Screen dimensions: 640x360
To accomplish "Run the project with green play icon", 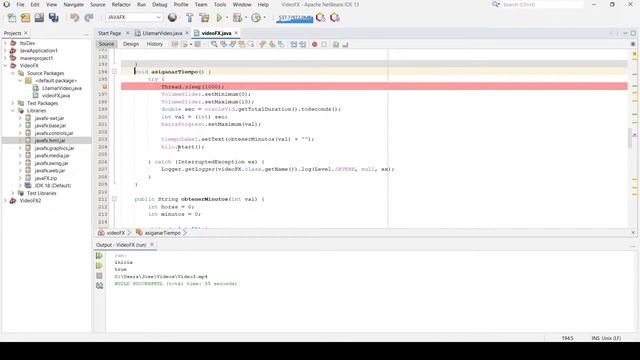I will [x=219, y=18].
